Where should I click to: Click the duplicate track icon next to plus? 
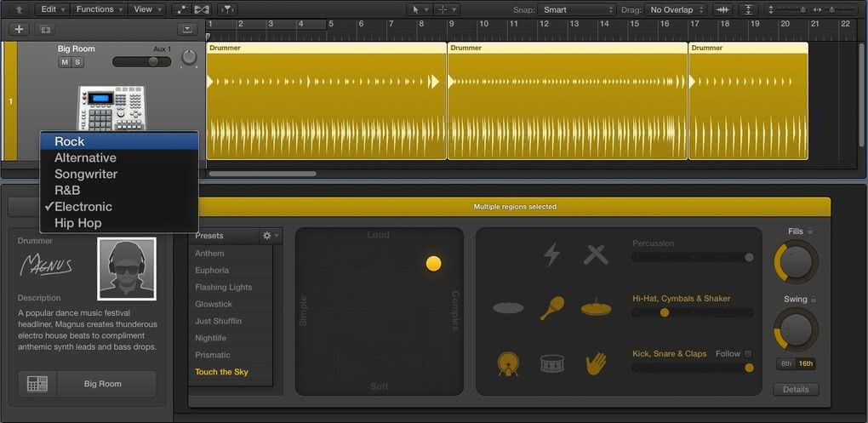click(45, 30)
